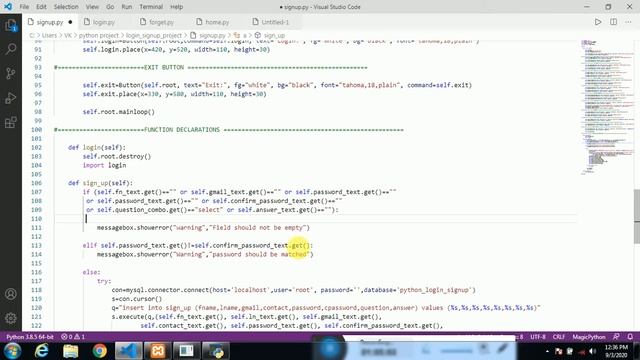Open the File menu

[x=24, y=7]
